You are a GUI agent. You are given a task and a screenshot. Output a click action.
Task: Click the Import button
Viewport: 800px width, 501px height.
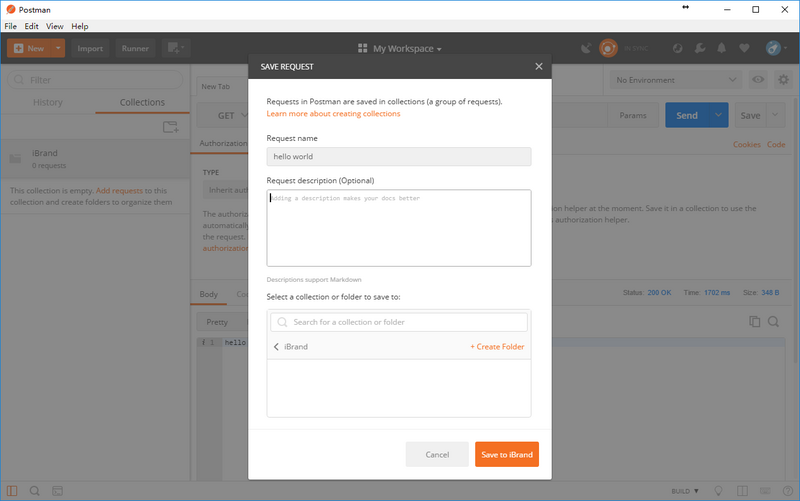click(x=90, y=48)
